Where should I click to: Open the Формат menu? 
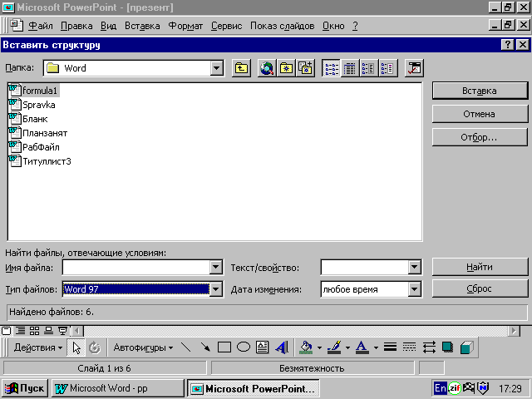coord(185,26)
